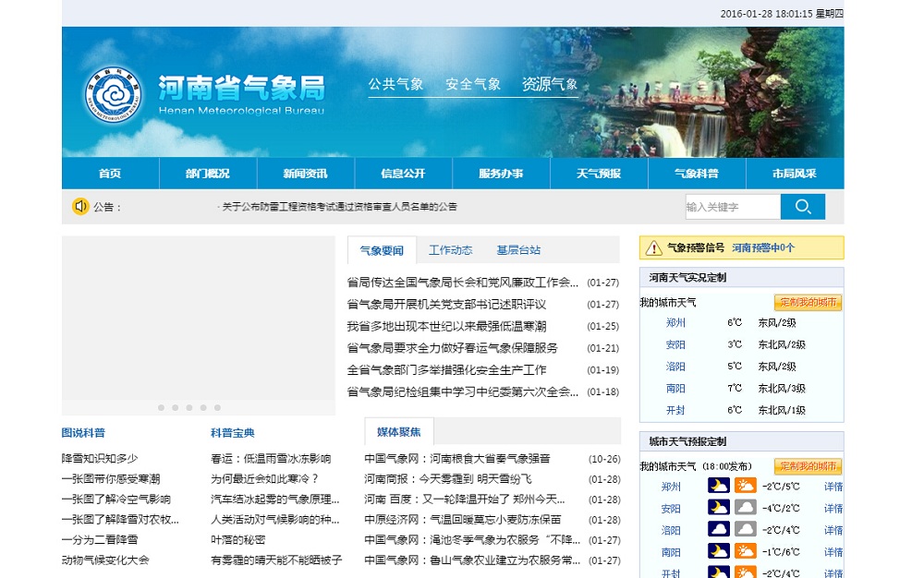The image size is (924, 578).
Task: Click the yellow speaker announcement icon
Action: [x=80, y=206]
